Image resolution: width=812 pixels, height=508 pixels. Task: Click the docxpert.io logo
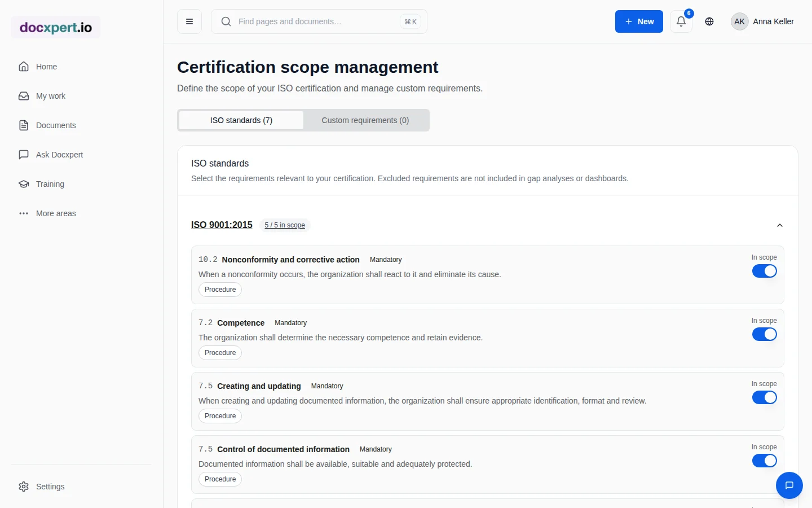click(56, 27)
